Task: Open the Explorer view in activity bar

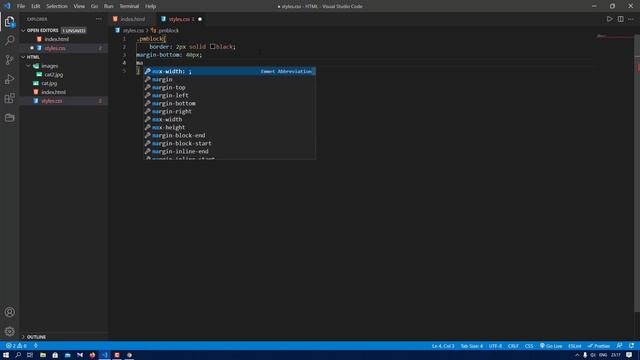Action: (9, 22)
